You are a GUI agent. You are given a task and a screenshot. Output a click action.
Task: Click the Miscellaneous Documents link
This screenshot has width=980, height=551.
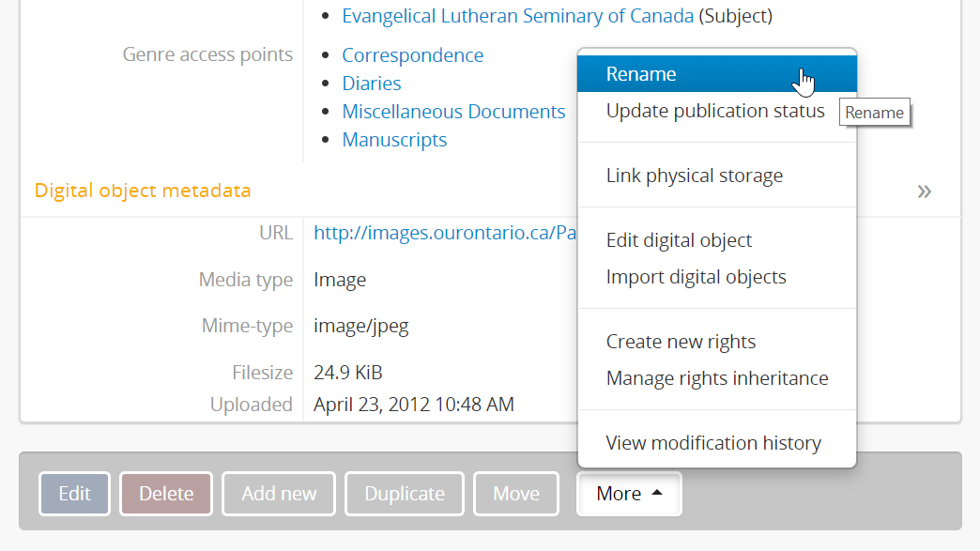point(453,112)
